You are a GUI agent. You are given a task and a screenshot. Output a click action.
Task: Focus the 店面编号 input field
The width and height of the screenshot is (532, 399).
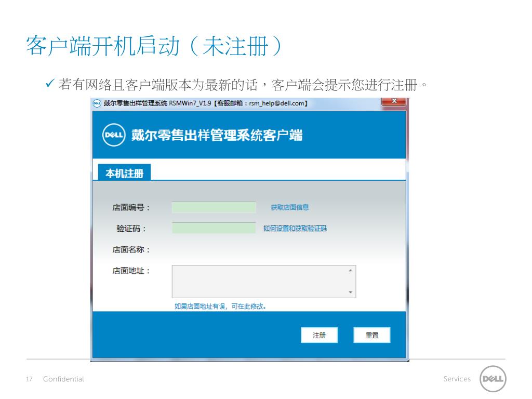(214, 207)
